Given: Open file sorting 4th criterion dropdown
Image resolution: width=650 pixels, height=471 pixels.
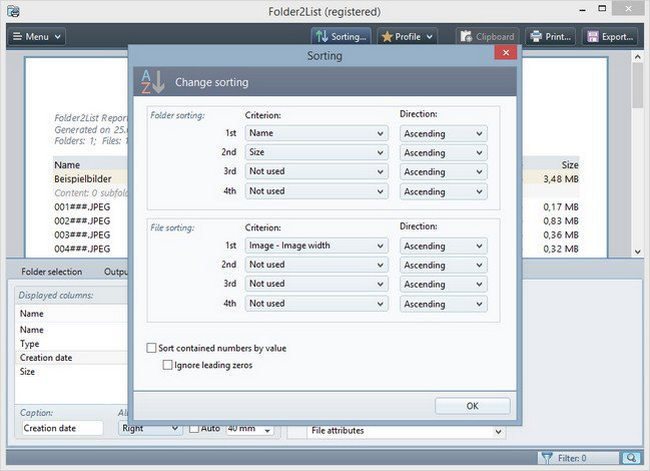Looking at the screenshot, I should [x=316, y=303].
